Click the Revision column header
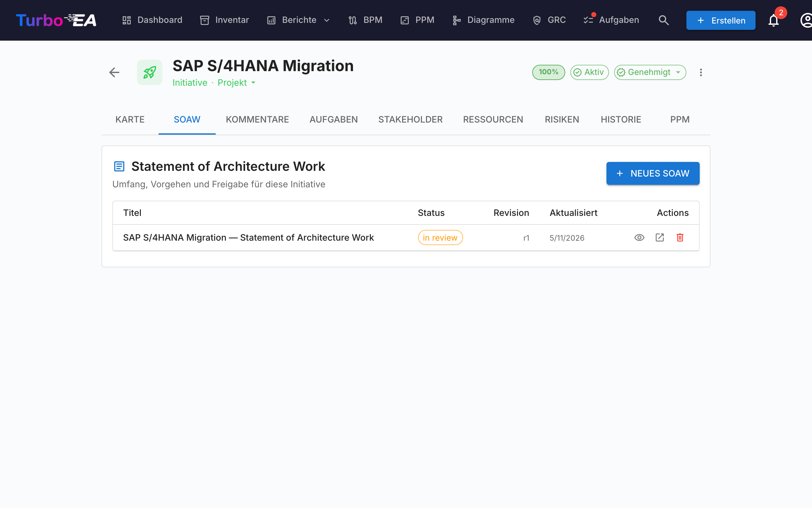Screen dimensions: 812x508 point(511,213)
